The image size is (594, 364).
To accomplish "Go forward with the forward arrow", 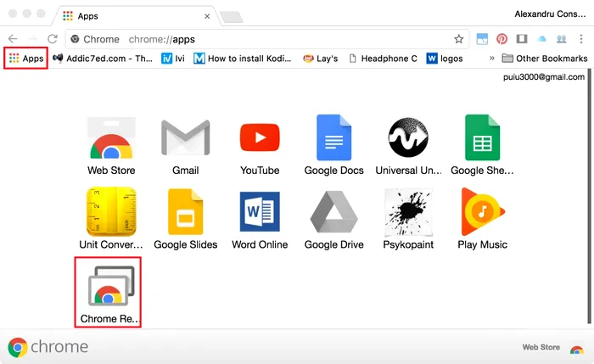I will 33,39.
